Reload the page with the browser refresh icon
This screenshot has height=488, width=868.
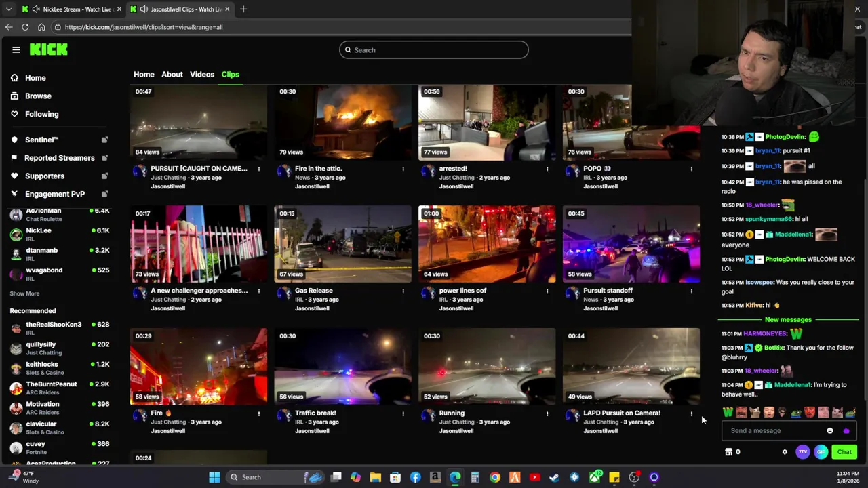point(25,27)
